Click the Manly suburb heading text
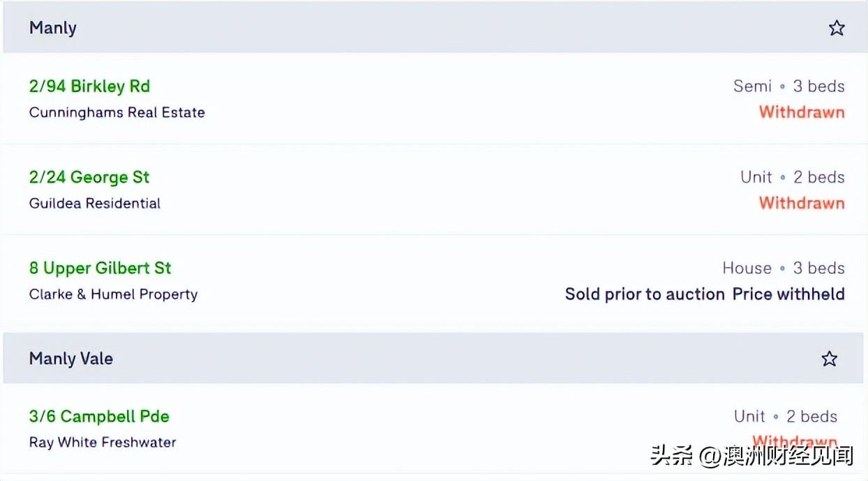 [53, 28]
